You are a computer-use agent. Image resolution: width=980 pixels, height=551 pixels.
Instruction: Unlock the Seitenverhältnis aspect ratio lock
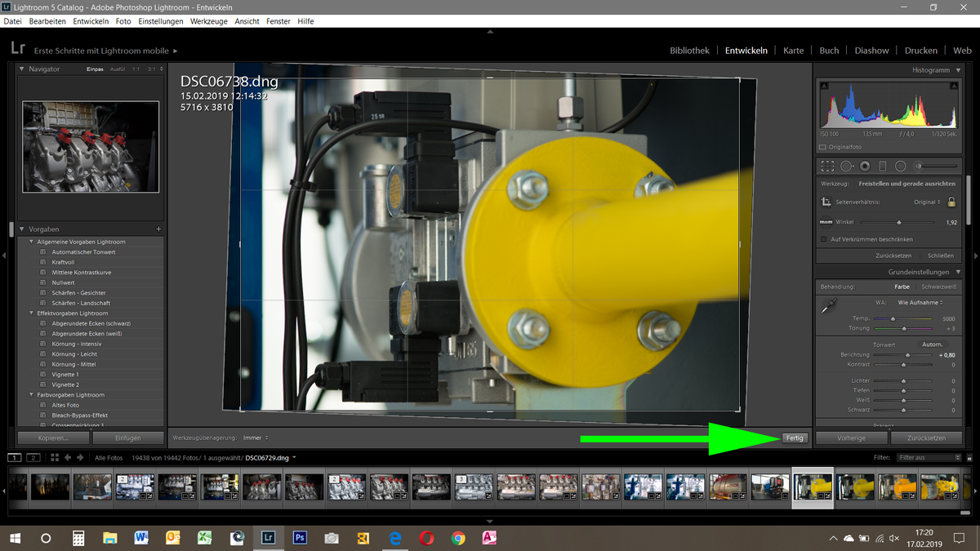tap(952, 201)
